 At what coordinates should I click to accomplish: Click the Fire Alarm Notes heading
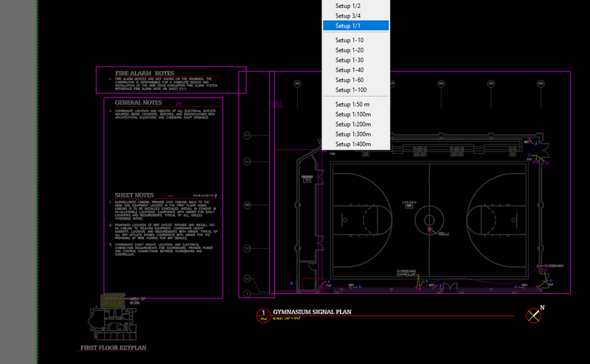click(x=145, y=74)
